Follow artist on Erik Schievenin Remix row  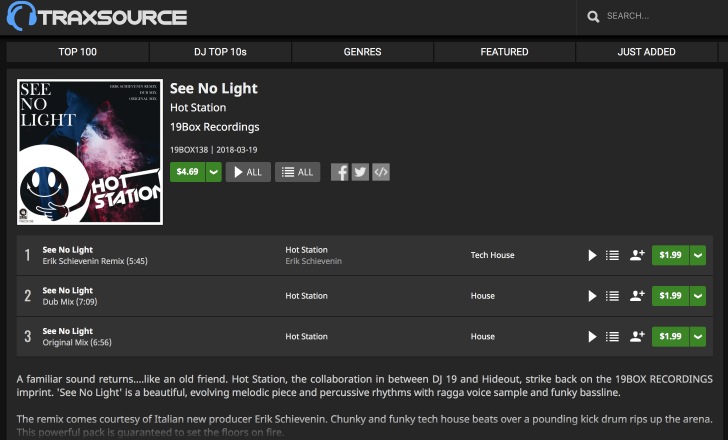(637, 255)
